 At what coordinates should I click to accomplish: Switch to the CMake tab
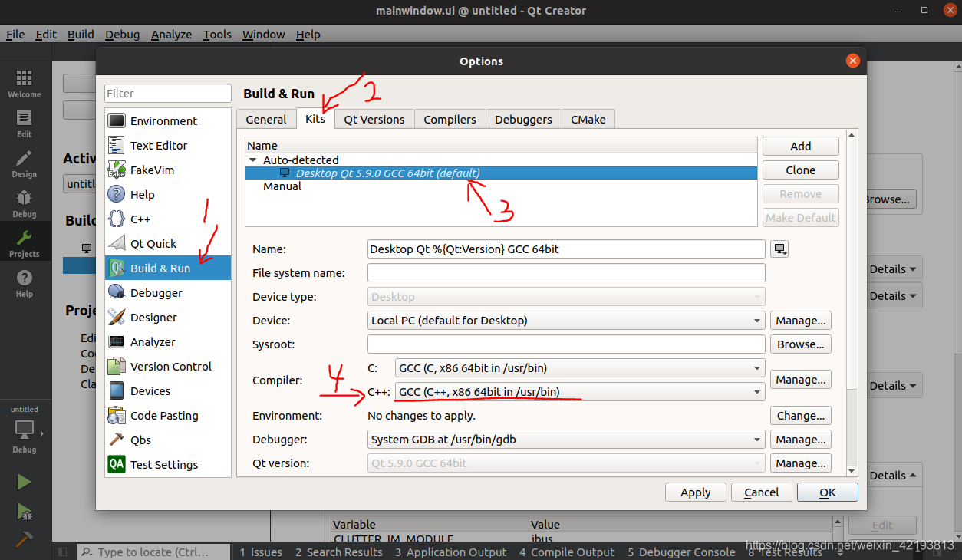coord(588,119)
